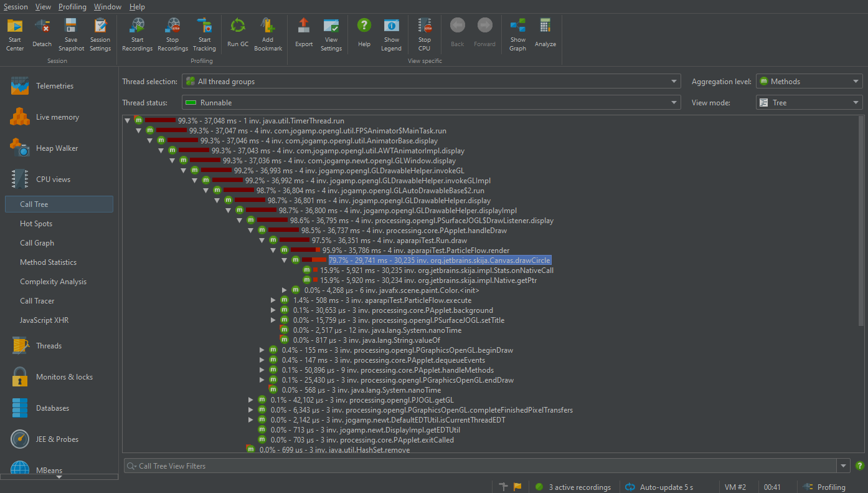868x493 pixels.
Task: Open the Session menu
Action: tap(15, 7)
